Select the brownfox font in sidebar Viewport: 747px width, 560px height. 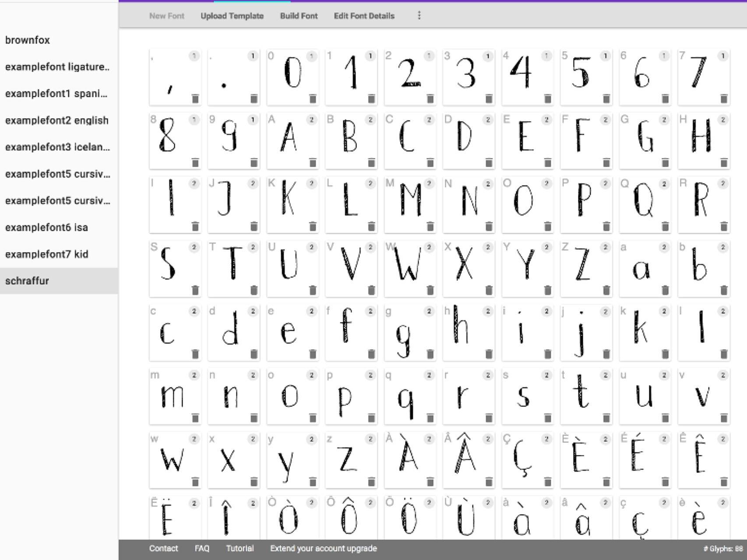28,40
